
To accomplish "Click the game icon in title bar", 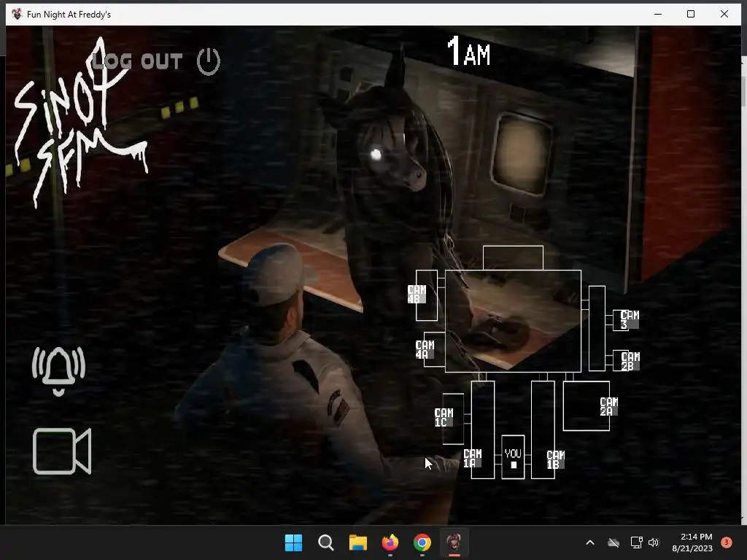I will (x=17, y=15).
